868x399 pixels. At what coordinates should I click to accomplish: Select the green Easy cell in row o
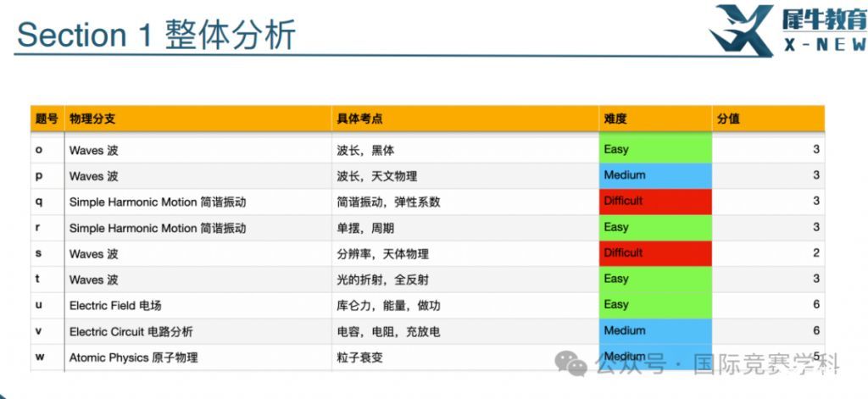click(x=655, y=149)
